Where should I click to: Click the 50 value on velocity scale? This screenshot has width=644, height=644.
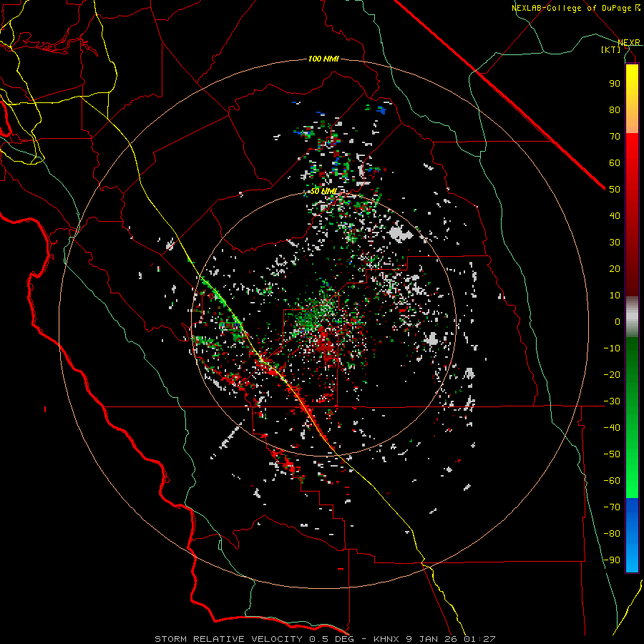(x=615, y=190)
